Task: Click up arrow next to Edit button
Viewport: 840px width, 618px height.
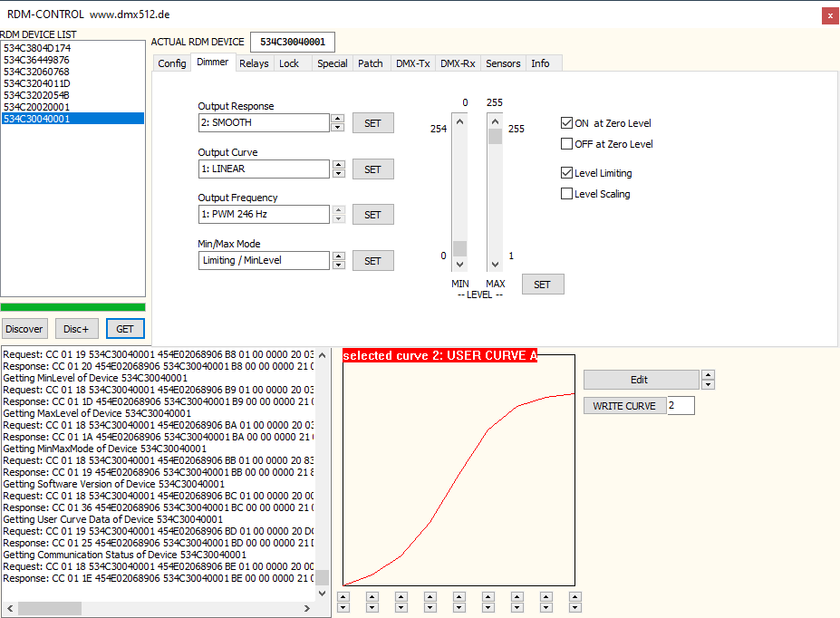Action: click(x=709, y=374)
